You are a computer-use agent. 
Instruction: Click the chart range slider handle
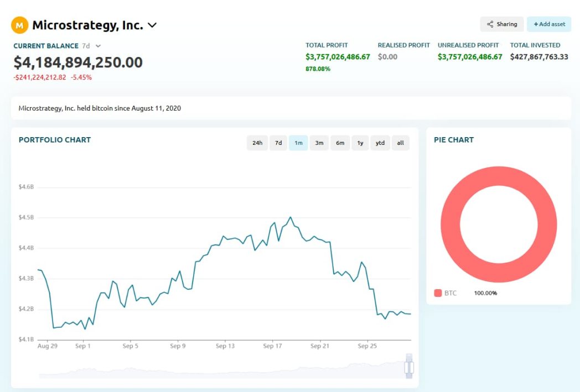pyautogui.click(x=409, y=368)
